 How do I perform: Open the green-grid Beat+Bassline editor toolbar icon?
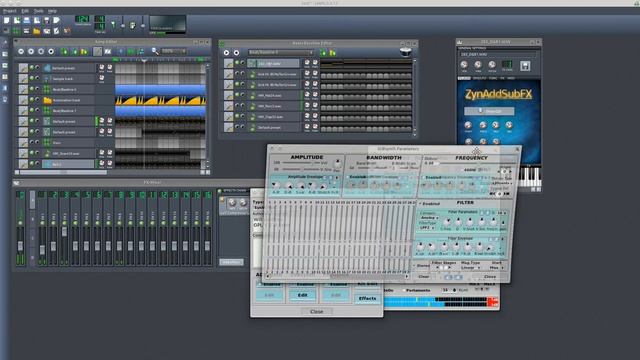point(16,31)
